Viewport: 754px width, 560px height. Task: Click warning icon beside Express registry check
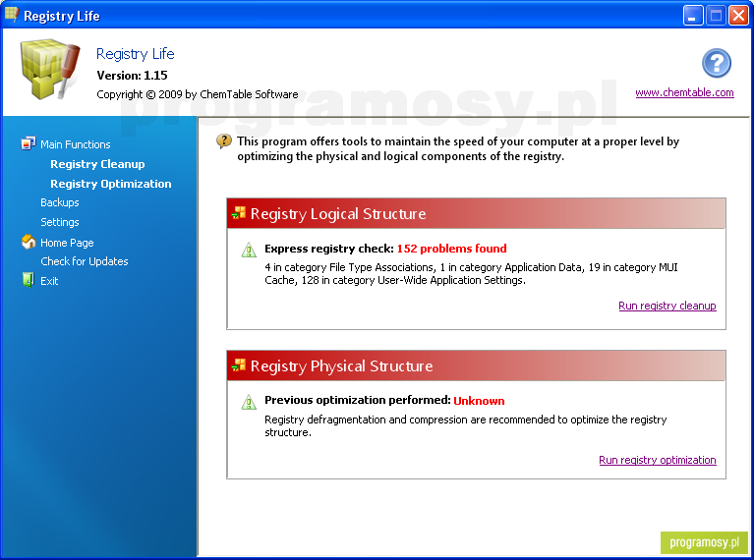pos(249,250)
